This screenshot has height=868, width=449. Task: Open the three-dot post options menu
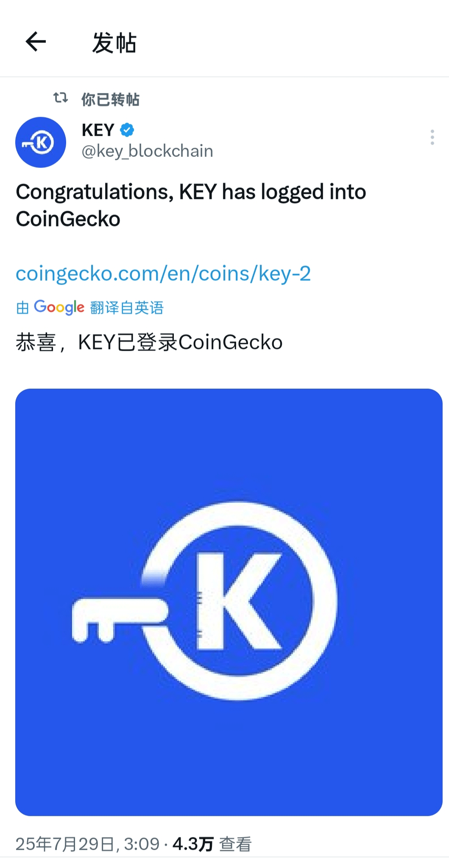click(x=432, y=137)
